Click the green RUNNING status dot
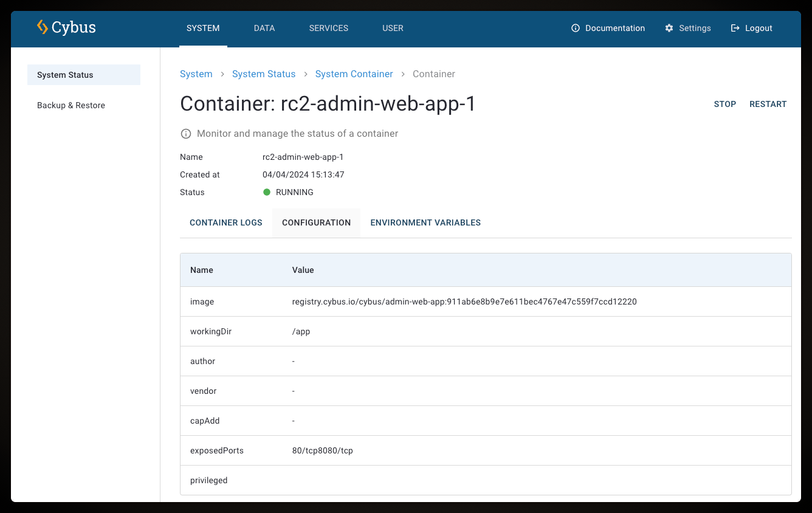This screenshot has height=513, width=812. point(267,192)
